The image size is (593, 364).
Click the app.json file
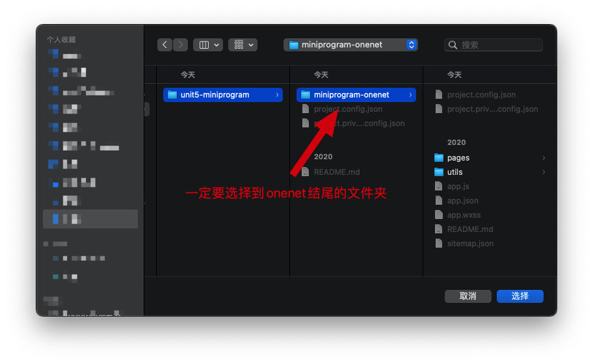(462, 201)
